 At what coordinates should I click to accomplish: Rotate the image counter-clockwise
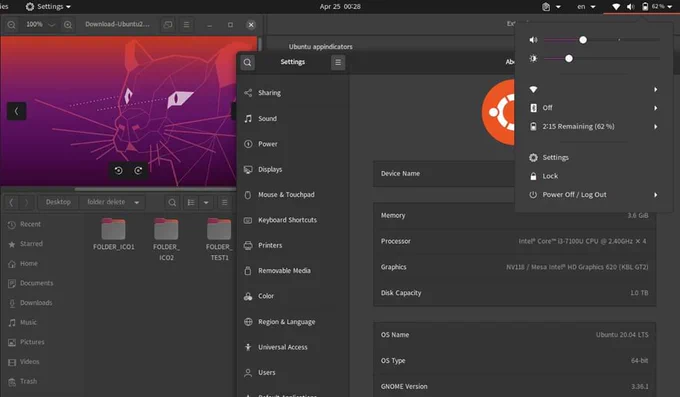[118, 171]
